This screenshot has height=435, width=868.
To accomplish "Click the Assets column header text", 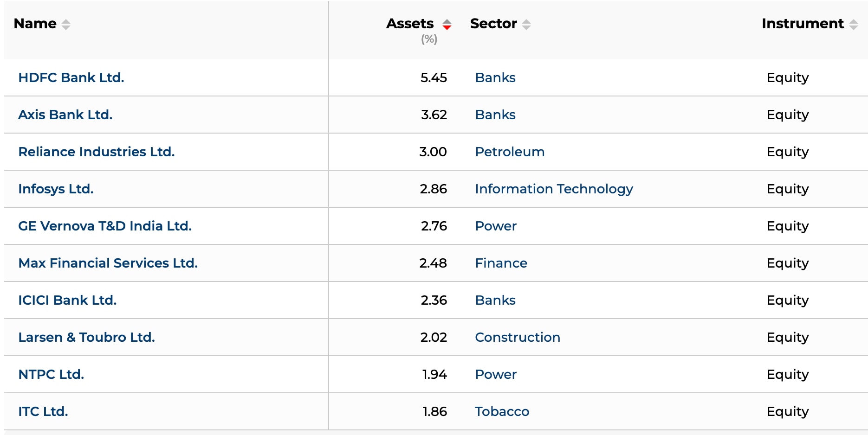I will 409,24.
